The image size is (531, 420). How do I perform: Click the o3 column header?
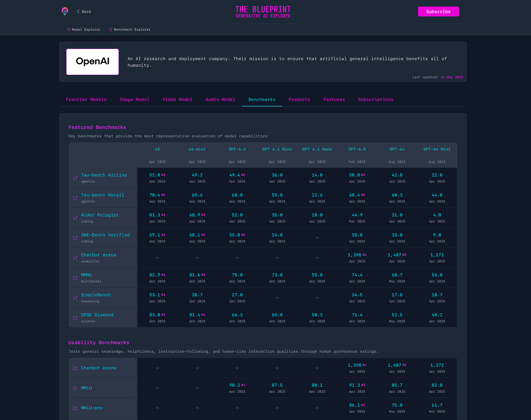click(x=157, y=149)
